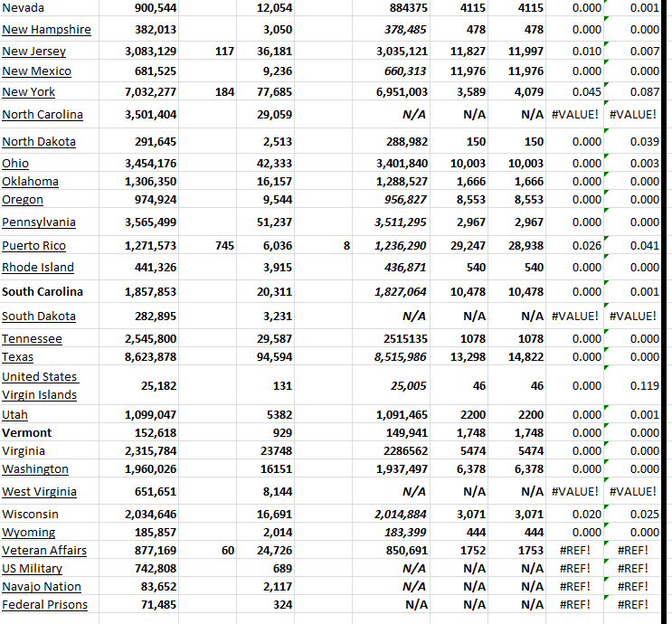
Task: Open the Texas link
Action: pos(18,357)
